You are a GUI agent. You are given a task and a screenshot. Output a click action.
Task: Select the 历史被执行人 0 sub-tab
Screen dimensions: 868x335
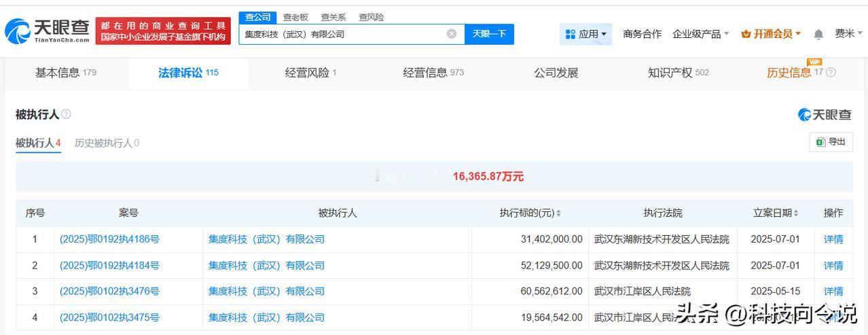click(107, 143)
